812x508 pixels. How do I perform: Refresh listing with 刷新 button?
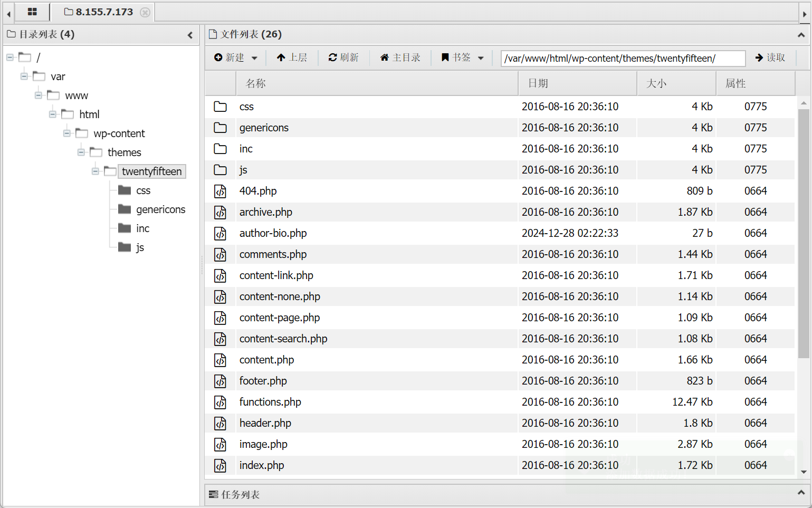[x=343, y=57]
